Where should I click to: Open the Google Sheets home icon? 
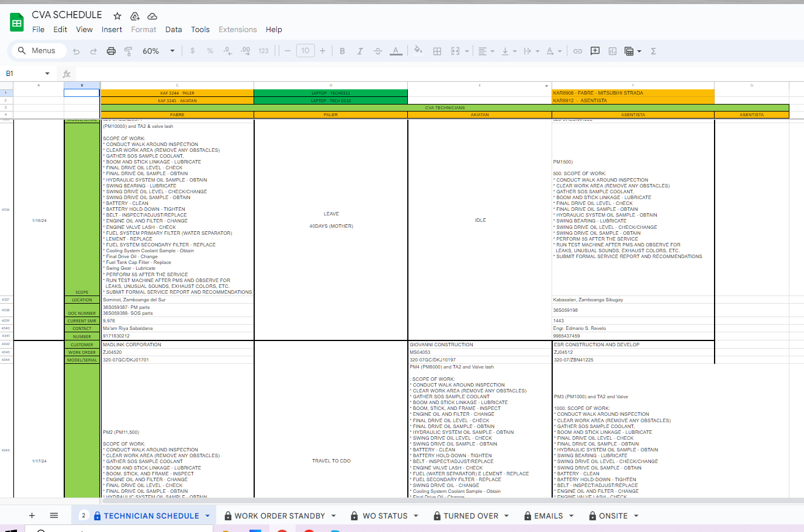tap(17, 23)
